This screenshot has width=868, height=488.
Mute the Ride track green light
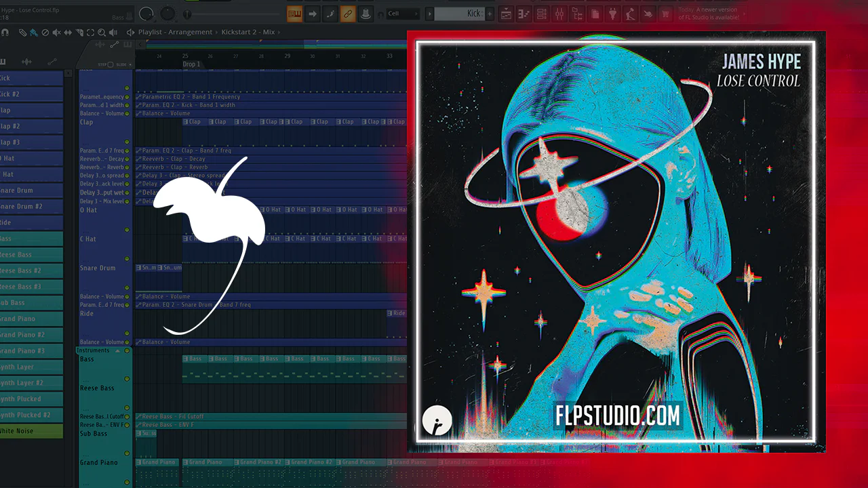point(127,333)
